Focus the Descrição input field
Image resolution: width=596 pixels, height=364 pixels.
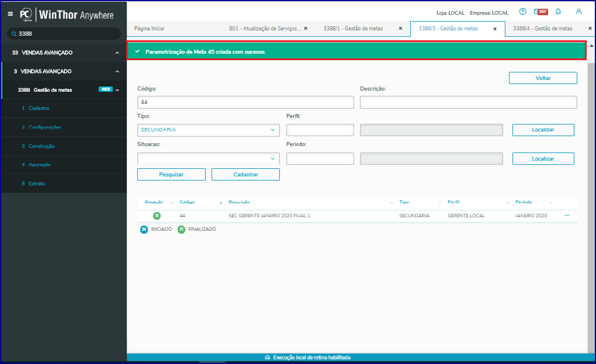[468, 102]
